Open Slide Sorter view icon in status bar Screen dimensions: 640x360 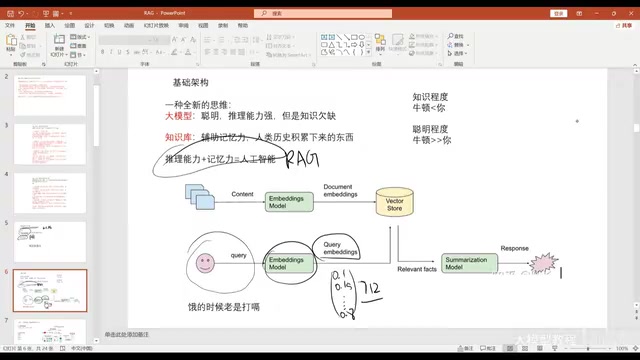coord(525,348)
